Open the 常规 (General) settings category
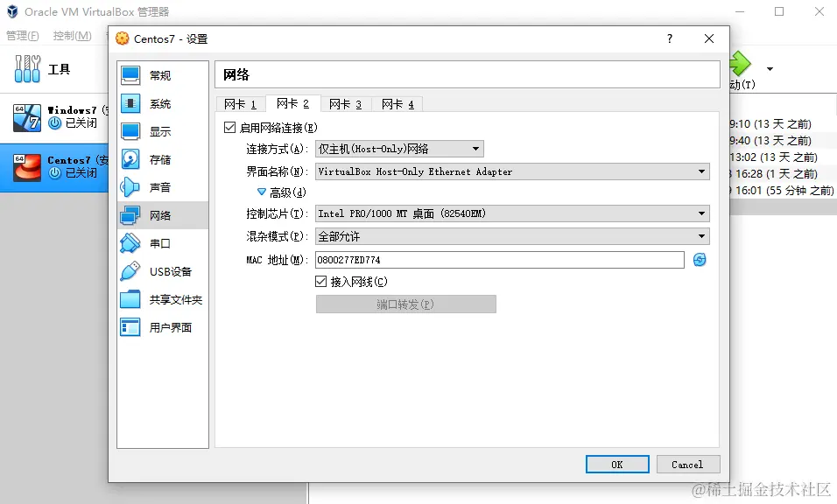The image size is (837, 504). [162, 75]
